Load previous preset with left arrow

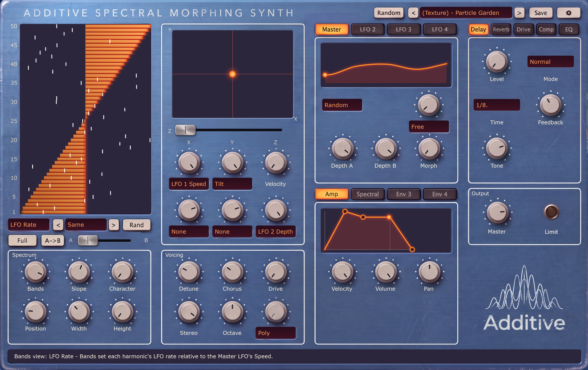(414, 13)
